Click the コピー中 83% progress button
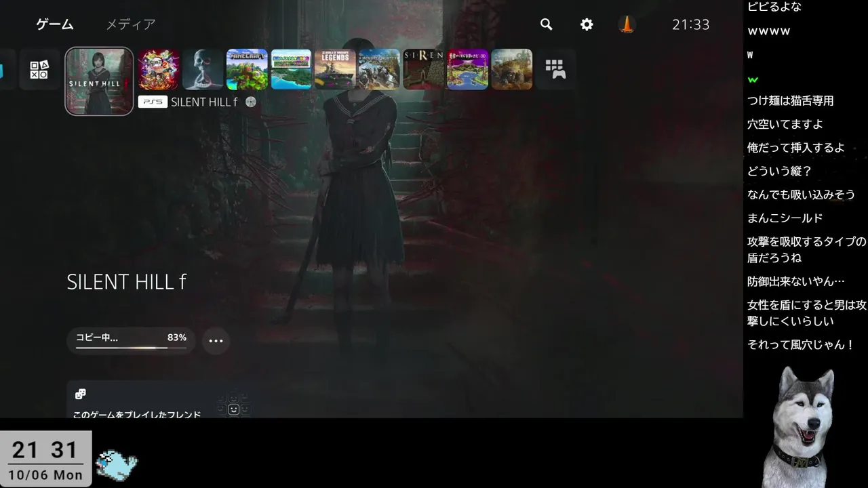 pyautogui.click(x=131, y=340)
